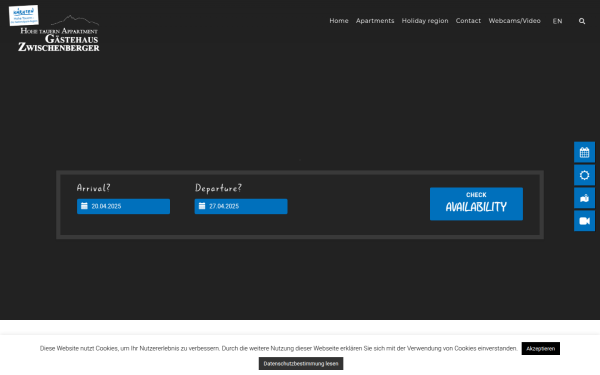The height and width of the screenshot is (375, 600).
Task: Go to Home menu item
Action: tap(339, 21)
